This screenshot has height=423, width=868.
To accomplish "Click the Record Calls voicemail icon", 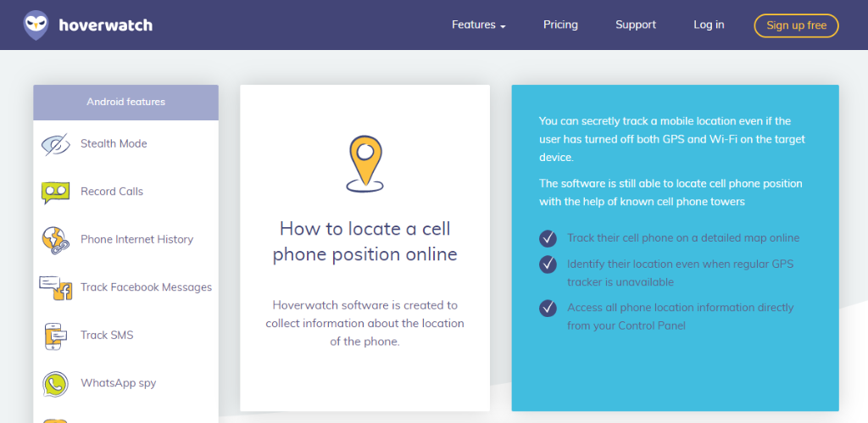I will [55, 192].
